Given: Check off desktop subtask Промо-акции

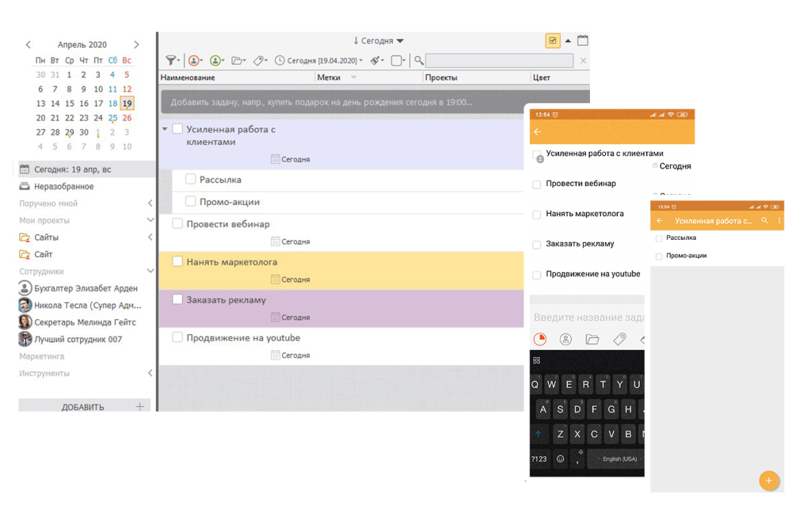Looking at the screenshot, I should coord(190,201).
